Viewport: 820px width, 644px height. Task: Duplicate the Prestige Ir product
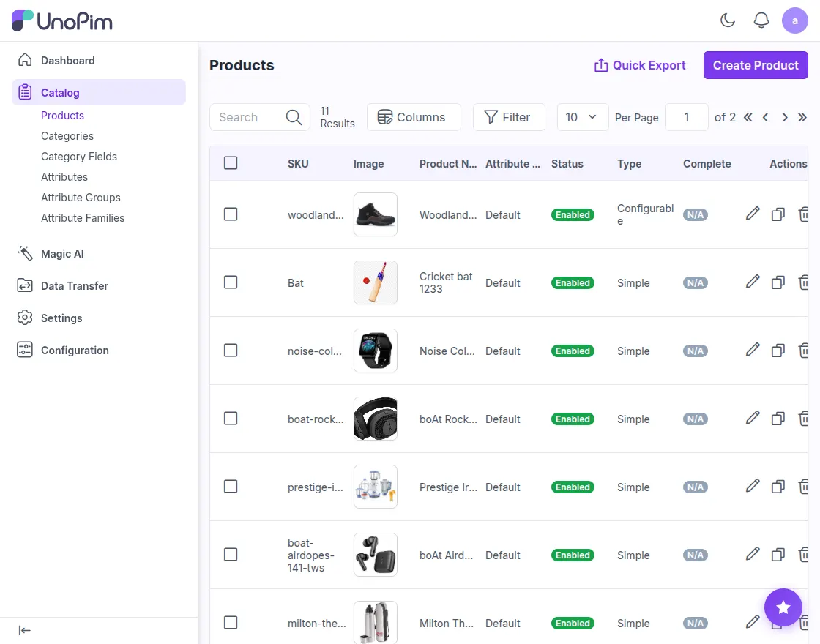tap(778, 486)
